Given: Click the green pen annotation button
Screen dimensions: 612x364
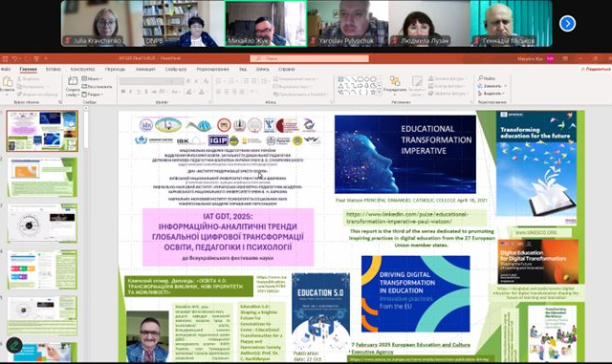Looking at the screenshot, I should coord(14,345).
